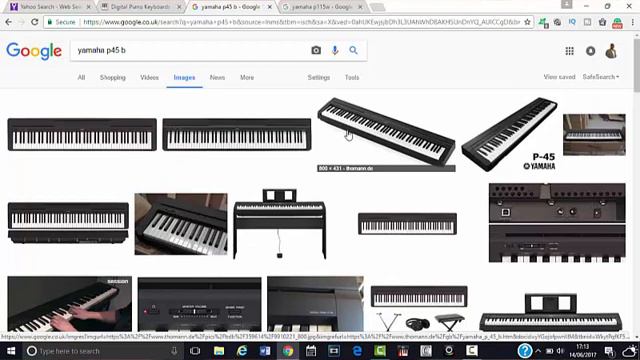Image resolution: width=640 pixels, height=360 pixels.
Task: Open search Settings link
Action: [x=319, y=78]
